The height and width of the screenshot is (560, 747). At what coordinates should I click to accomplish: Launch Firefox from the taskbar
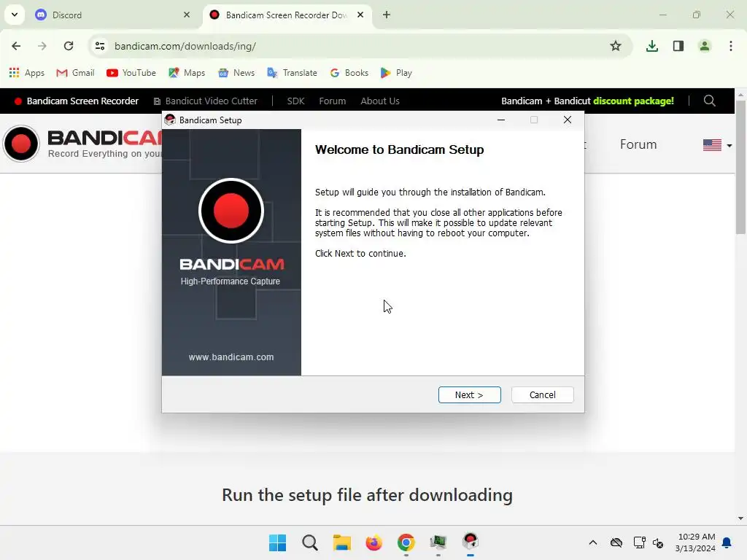point(374,542)
